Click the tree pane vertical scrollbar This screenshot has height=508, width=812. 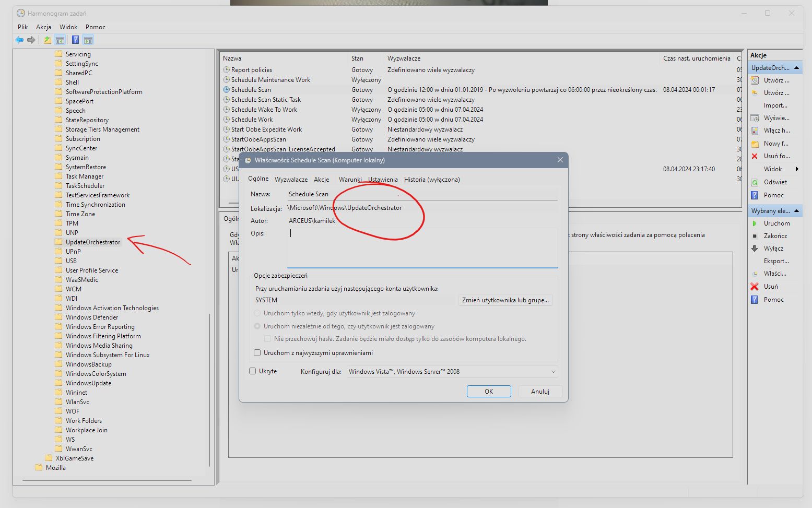210,389
